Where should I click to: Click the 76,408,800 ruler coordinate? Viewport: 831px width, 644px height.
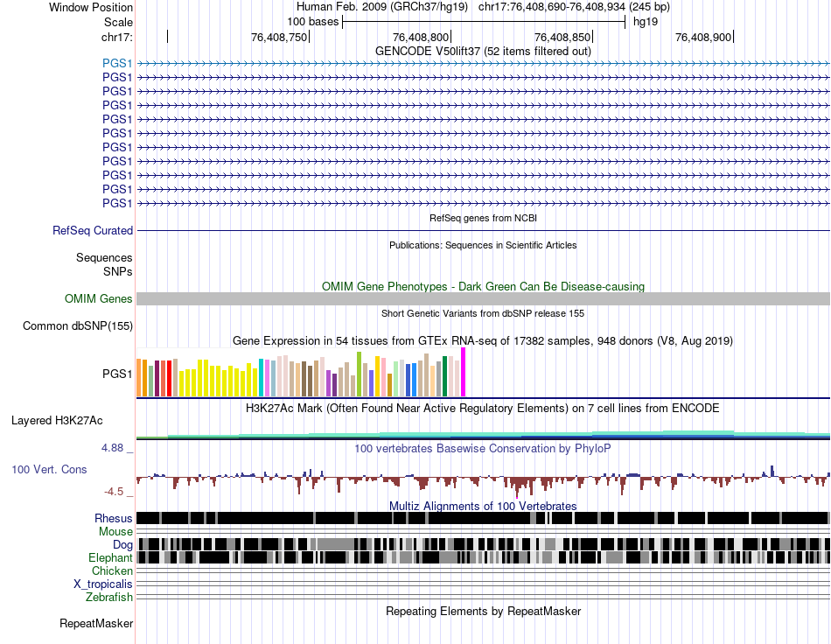pyautogui.click(x=421, y=37)
